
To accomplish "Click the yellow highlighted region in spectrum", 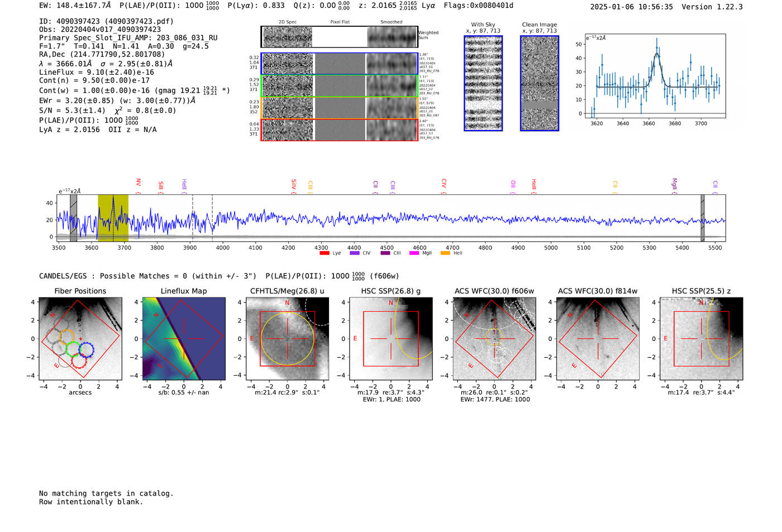I will tap(113, 218).
